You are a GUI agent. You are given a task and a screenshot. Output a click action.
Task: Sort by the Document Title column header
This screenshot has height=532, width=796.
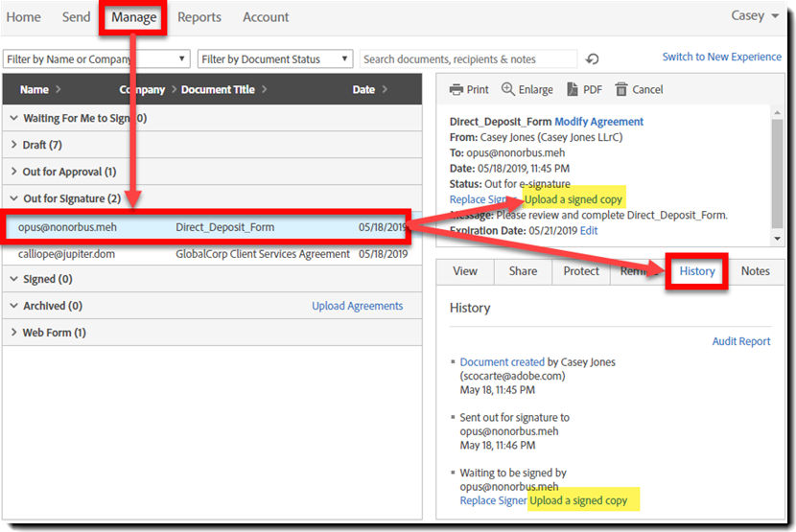pos(218,89)
